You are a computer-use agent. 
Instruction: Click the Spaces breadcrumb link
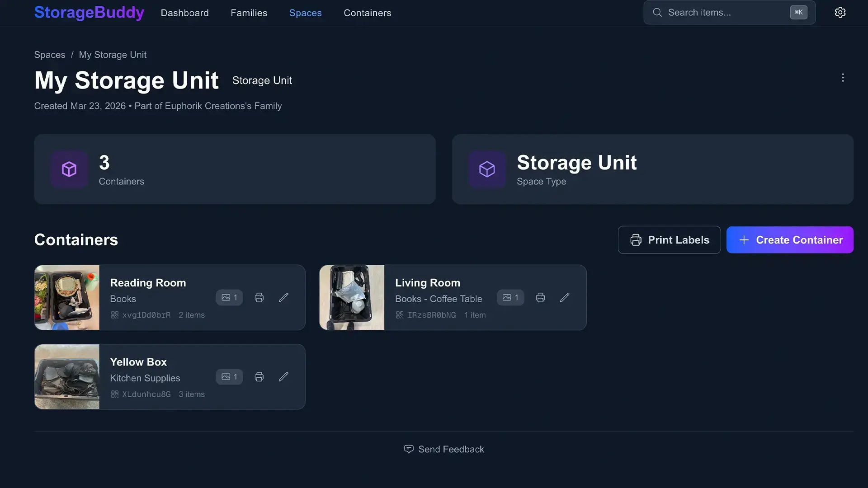50,54
